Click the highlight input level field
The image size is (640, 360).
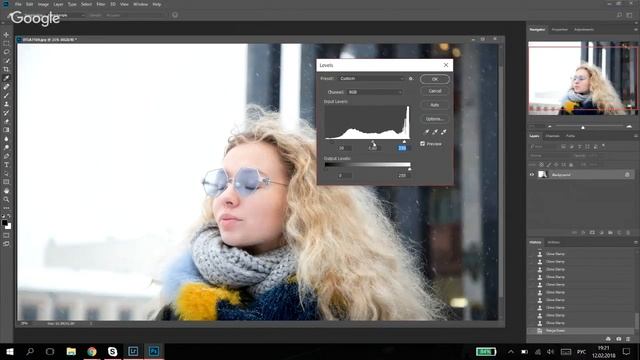402,148
